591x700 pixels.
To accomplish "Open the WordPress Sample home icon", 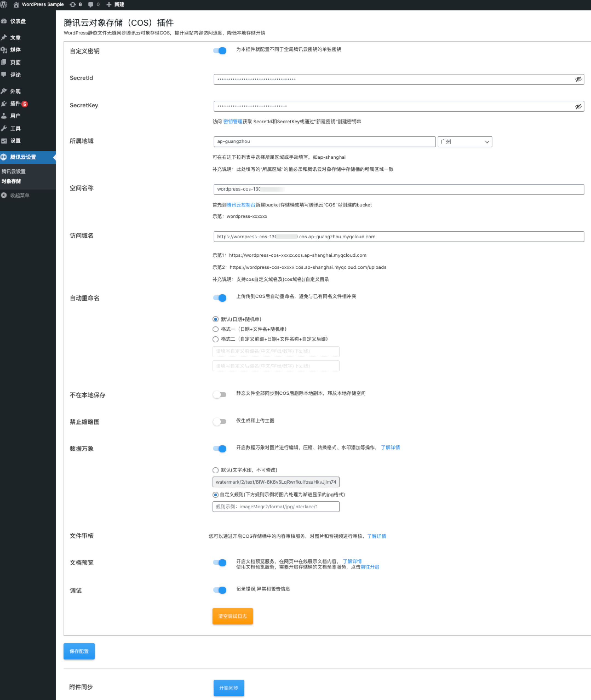I will (16, 5).
